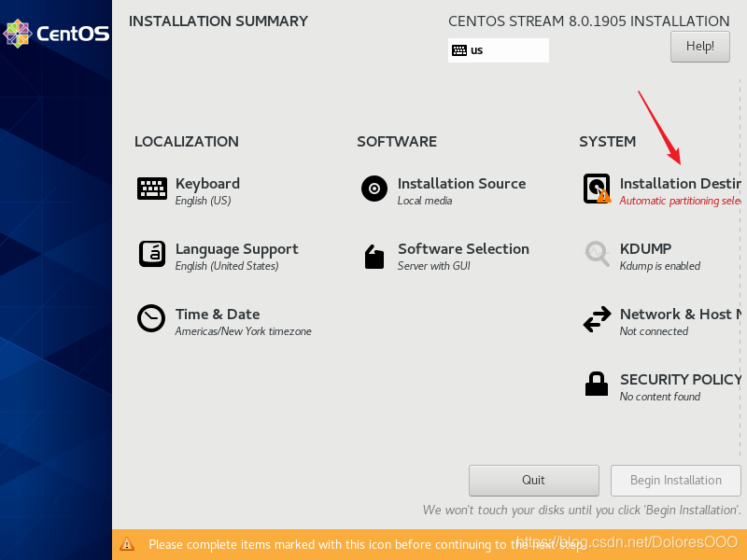Image resolution: width=747 pixels, height=560 pixels.
Task: Click the 'English (United States)' text
Action: click(x=227, y=266)
